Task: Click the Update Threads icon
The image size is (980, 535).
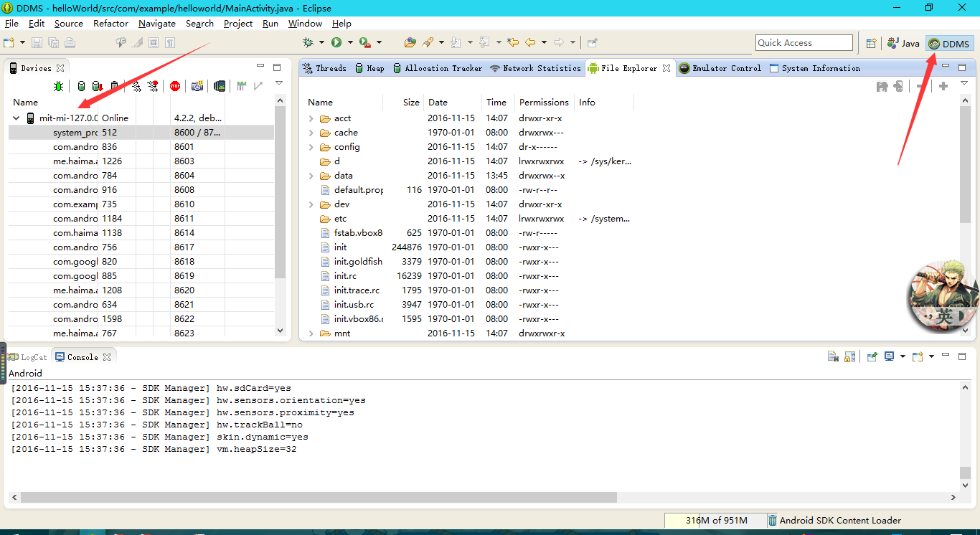Action: click(x=136, y=86)
